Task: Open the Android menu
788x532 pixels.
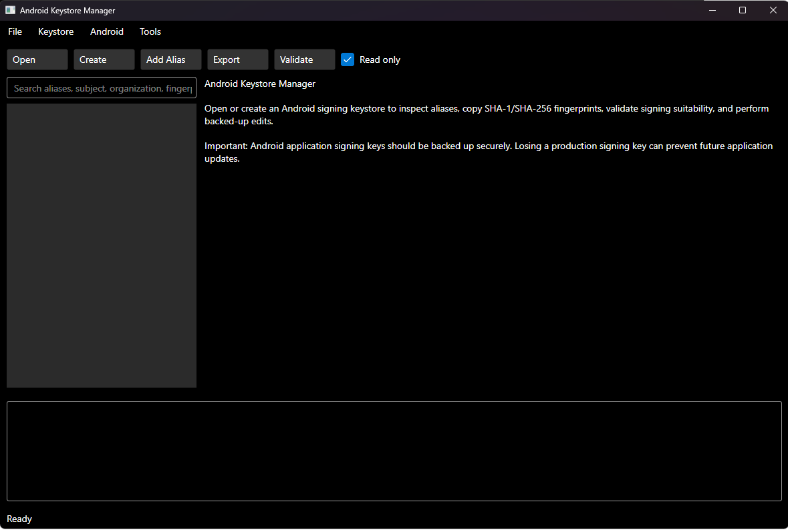Action: [x=106, y=31]
